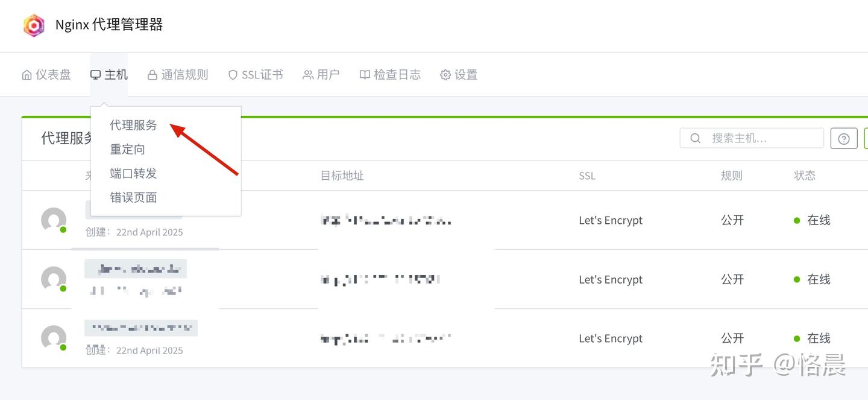
Task: Click the search magnifier in the search box
Action: point(694,138)
